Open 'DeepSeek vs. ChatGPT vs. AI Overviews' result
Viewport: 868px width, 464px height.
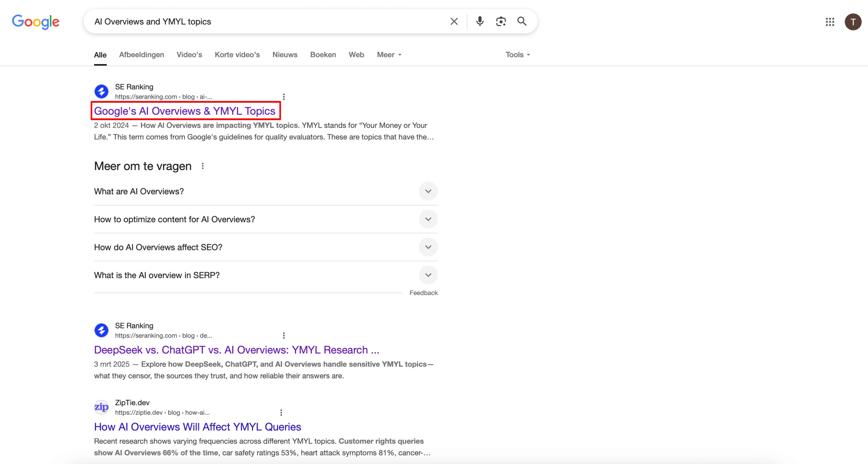click(x=236, y=350)
